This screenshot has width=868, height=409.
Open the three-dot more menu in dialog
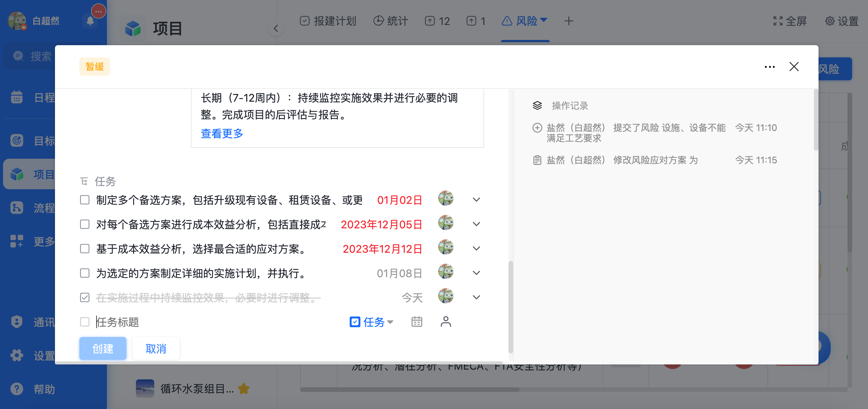(770, 67)
